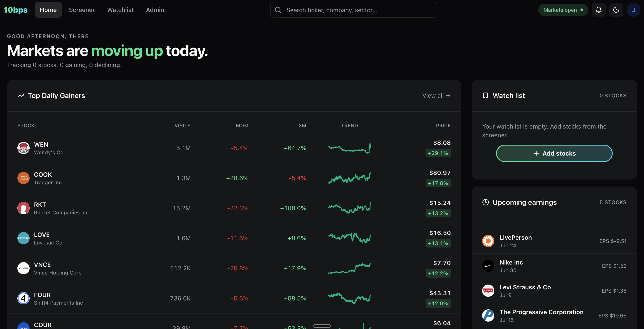Select the RKT ticker

click(40, 205)
